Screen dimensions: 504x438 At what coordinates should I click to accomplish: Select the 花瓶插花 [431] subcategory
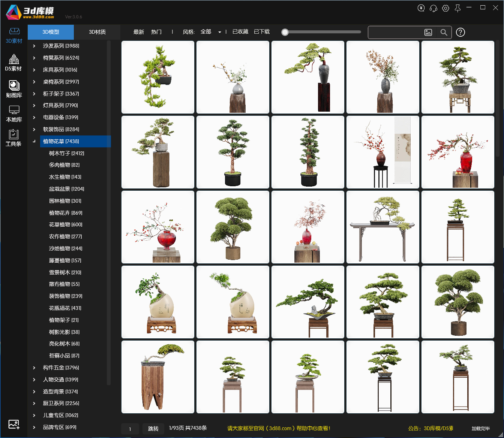click(x=65, y=308)
